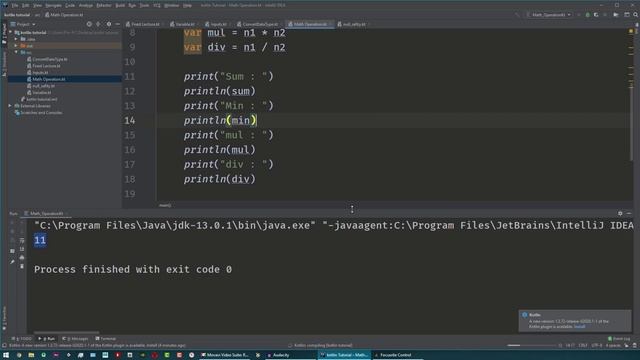Click Kotlin notification info icon

coord(524,315)
